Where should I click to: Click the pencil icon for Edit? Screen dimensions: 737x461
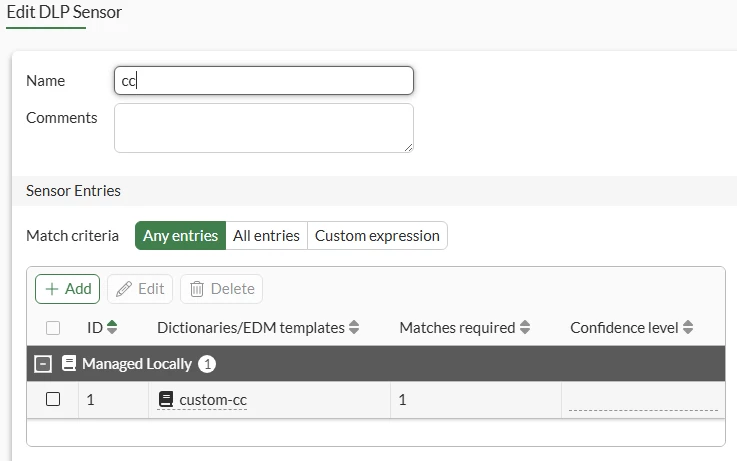pos(124,289)
